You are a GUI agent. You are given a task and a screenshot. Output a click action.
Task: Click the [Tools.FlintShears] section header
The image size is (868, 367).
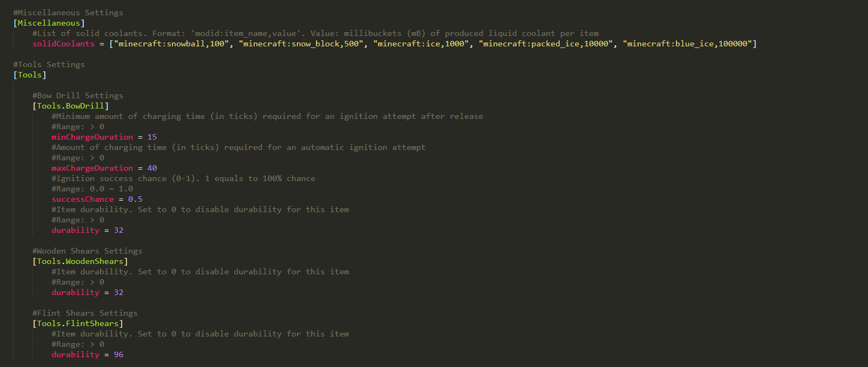[78, 323]
